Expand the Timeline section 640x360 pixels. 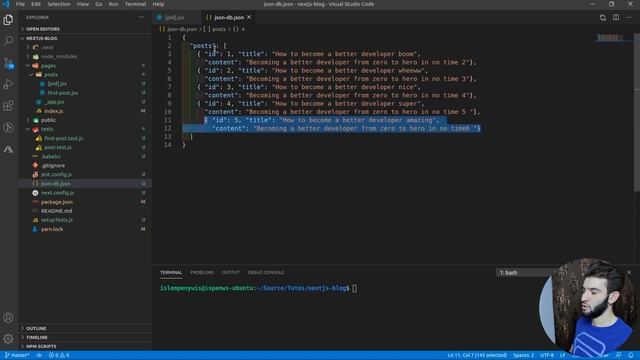[x=37, y=338]
